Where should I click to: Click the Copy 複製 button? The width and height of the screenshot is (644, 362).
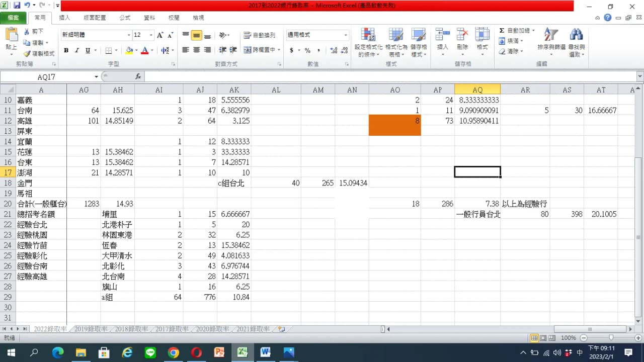[x=35, y=43]
